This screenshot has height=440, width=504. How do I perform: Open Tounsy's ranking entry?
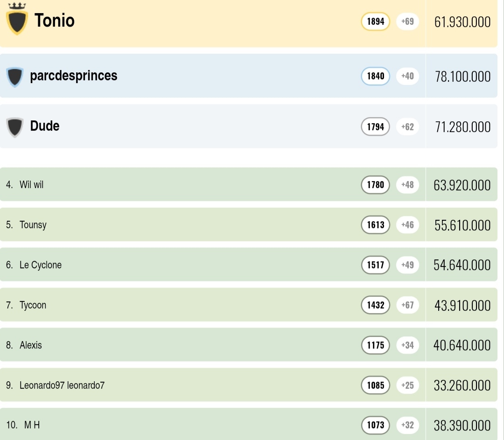click(33, 225)
